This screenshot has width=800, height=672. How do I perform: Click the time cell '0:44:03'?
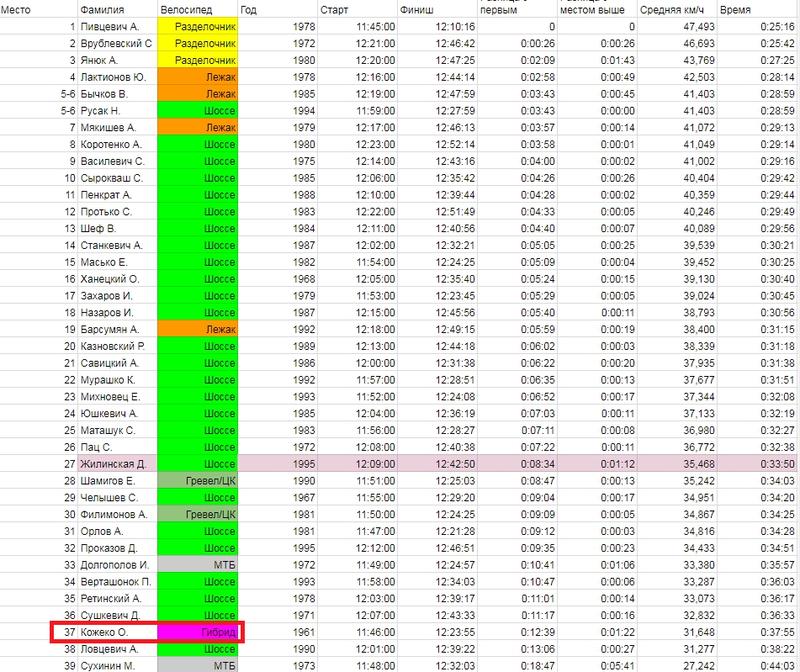coord(758,666)
